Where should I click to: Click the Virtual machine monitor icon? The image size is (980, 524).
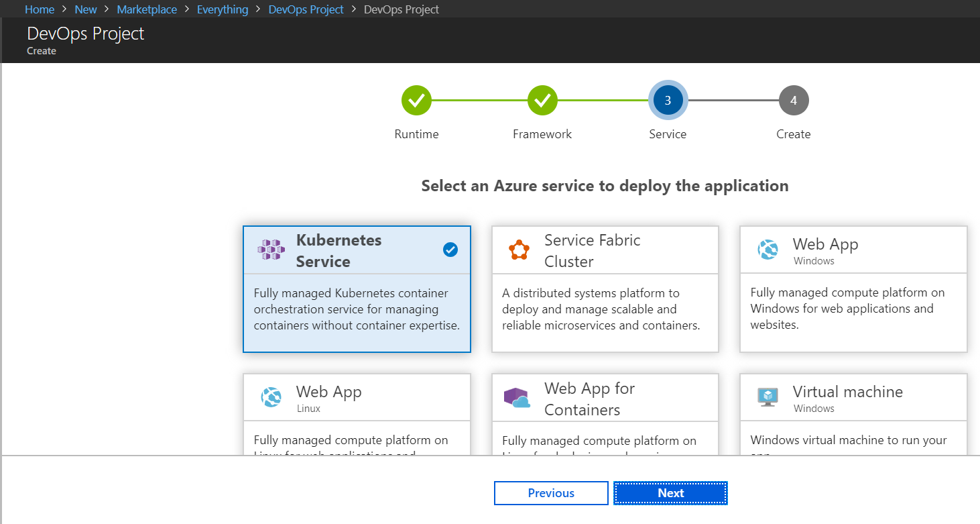(x=768, y=397)
